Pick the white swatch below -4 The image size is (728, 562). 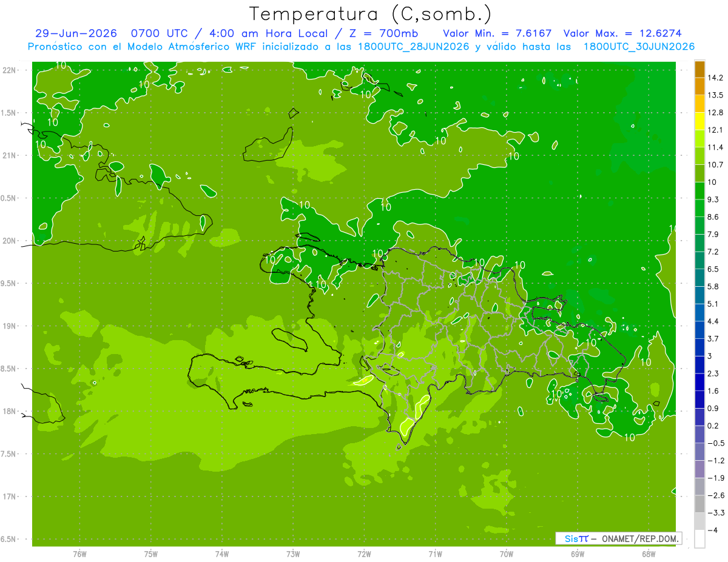pyautogui.click(x=699, y=539)
